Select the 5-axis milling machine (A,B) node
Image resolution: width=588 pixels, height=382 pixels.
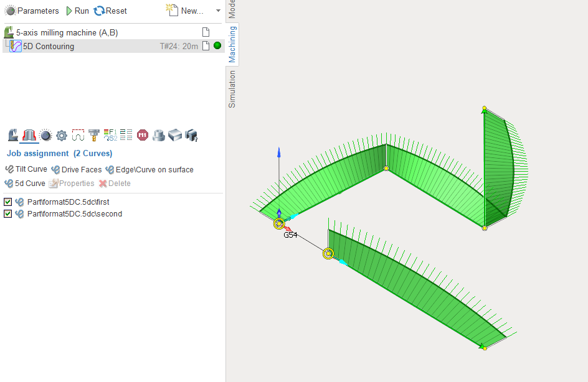pyautogui.click(x=67, y=32)
